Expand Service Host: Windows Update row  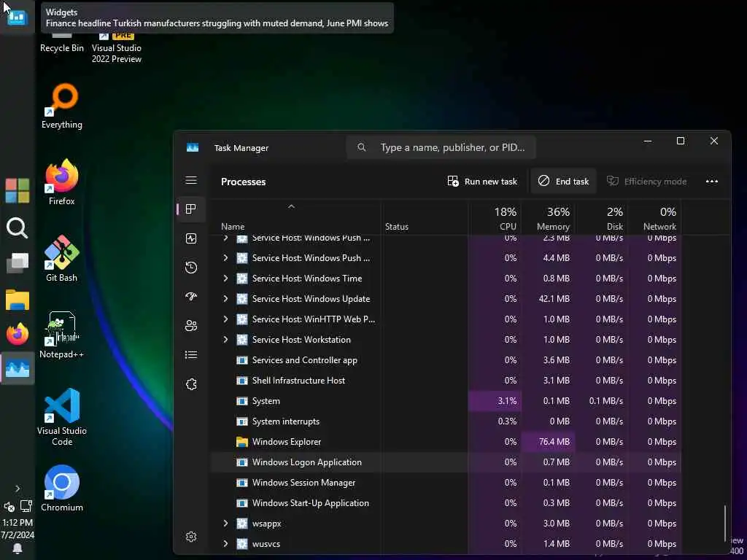click(x=225, y=298)
